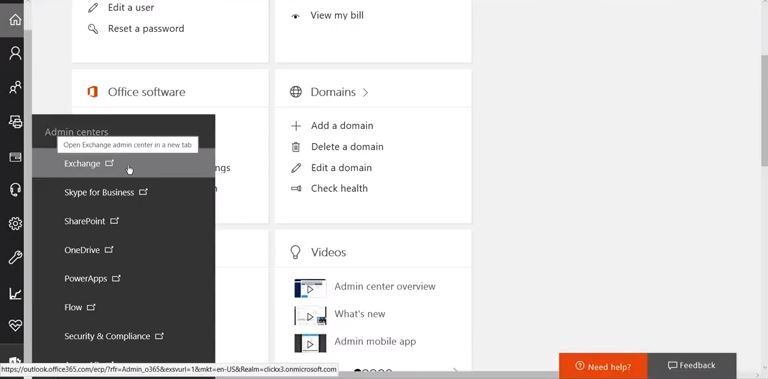Click Reset a password link

146,28
